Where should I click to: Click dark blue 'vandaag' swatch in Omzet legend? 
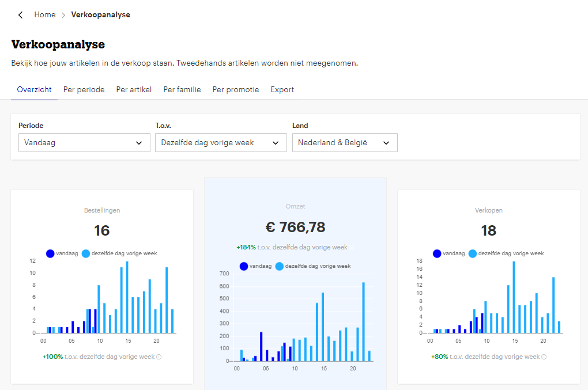[244, 266]
